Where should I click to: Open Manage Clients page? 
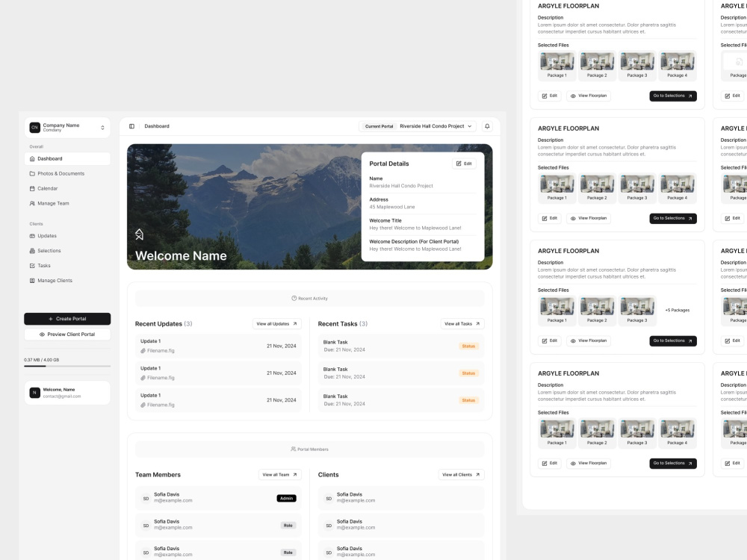click(x=67, y=281)
